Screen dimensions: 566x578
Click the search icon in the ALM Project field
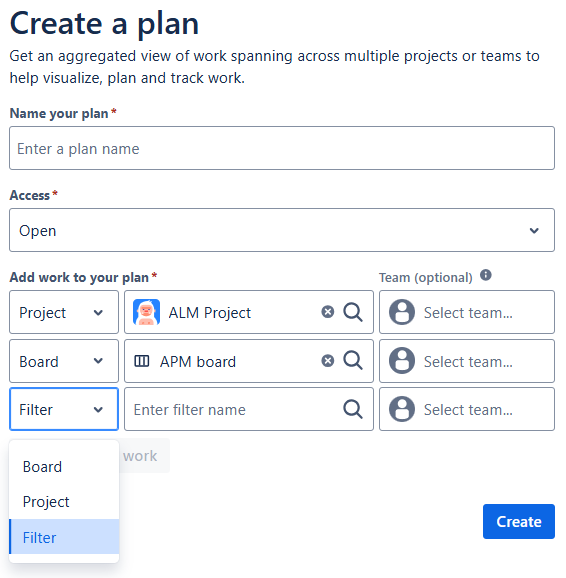(x=353, y=312)
